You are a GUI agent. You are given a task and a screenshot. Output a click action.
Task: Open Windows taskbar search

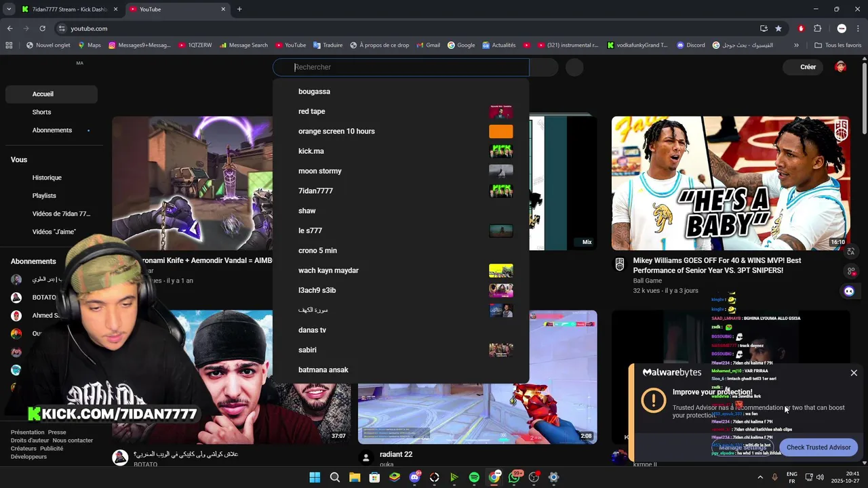click(335, 477)
